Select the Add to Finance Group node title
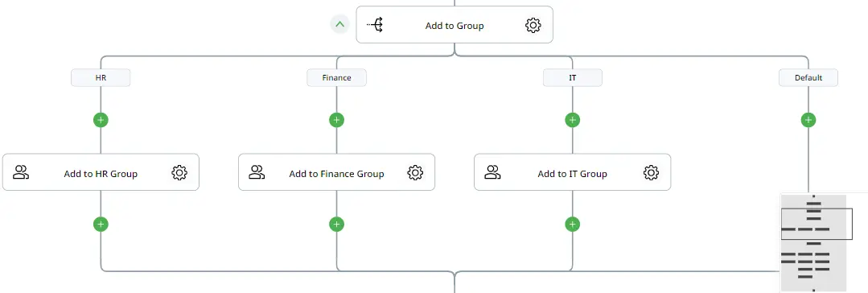This screenshot has width=868, height=293. click(x=336, y=173)
